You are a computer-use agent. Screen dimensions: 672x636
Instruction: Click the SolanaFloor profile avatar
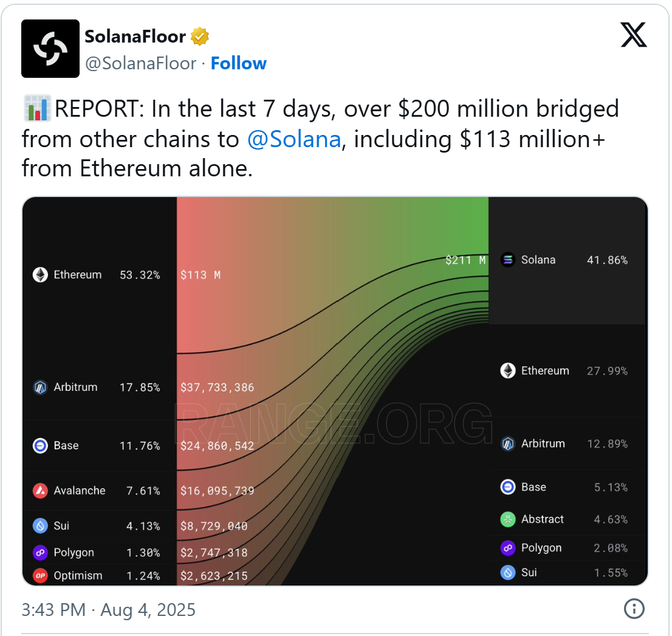[50, 49]
